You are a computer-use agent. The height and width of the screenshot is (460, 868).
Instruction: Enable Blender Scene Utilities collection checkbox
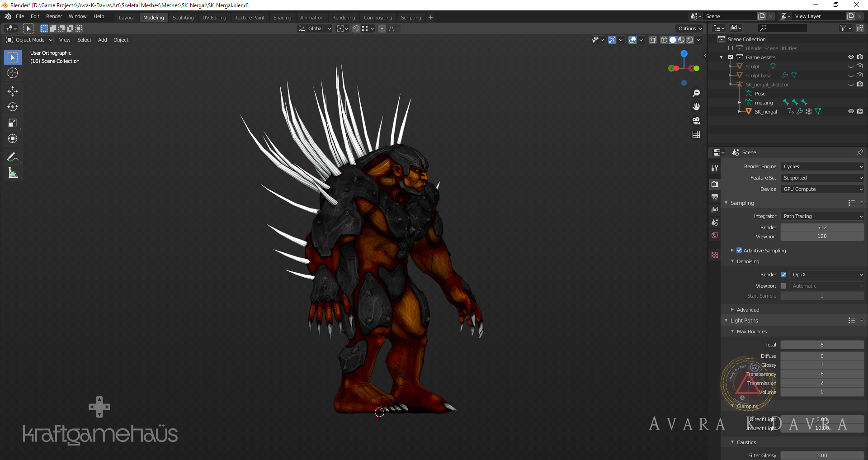pyautogui.click(x=731, y=48)
